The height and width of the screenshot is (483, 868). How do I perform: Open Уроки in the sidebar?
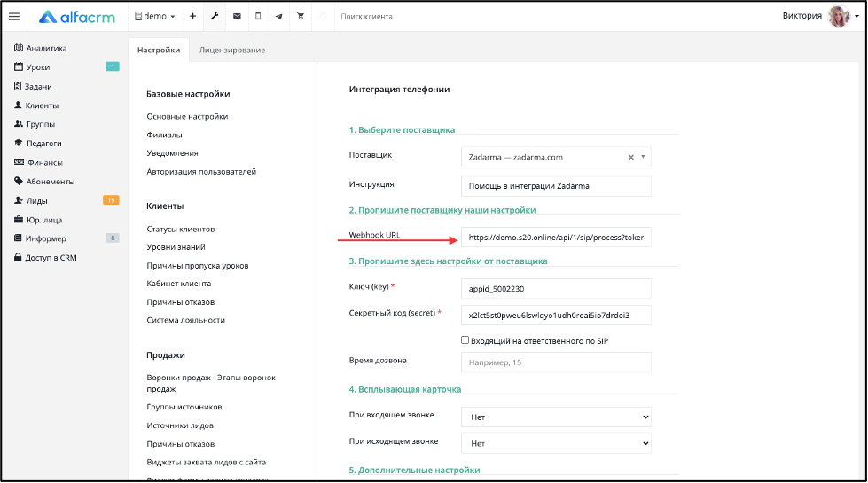click(32, 67)
